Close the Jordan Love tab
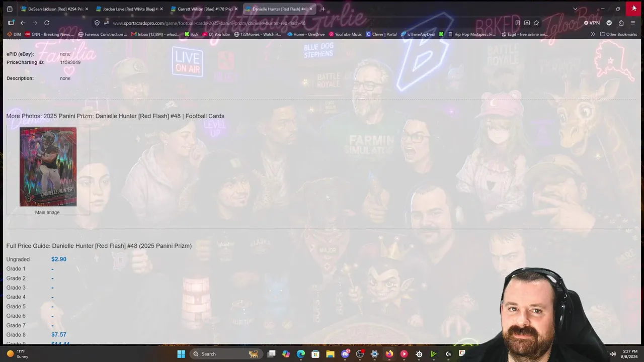This screenshot has width=644, height=362. point(162,9)
